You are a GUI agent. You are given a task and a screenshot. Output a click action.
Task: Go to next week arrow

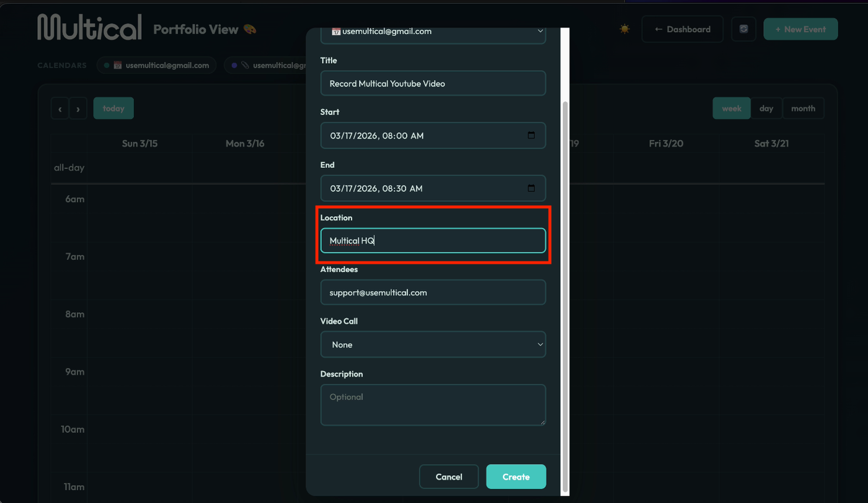pos(77,108)
